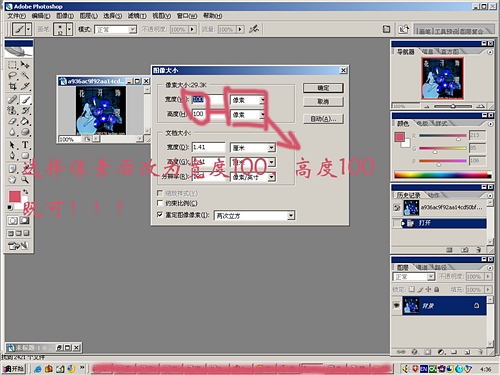Click the airbrush icon in options bar

pos(254,29)
